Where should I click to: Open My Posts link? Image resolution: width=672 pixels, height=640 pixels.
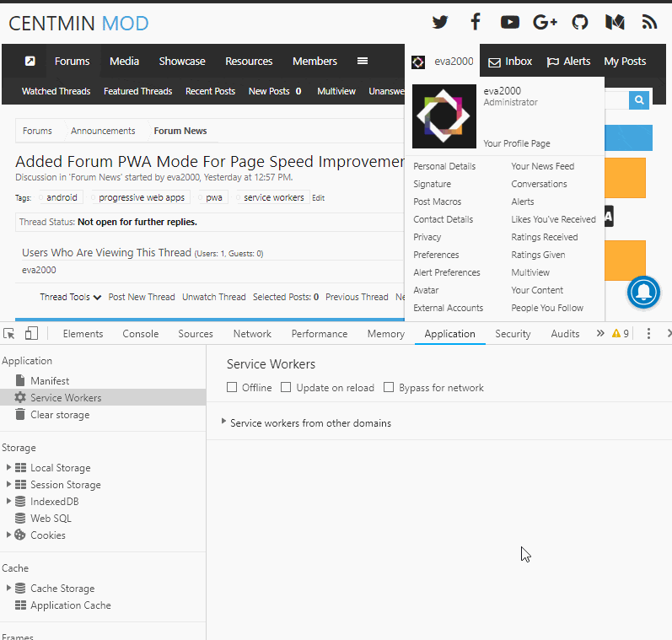pos(625,62)
